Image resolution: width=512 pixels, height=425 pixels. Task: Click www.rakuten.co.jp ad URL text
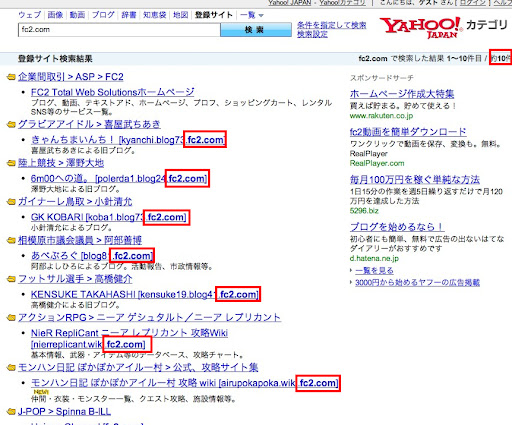click(381, 116)
